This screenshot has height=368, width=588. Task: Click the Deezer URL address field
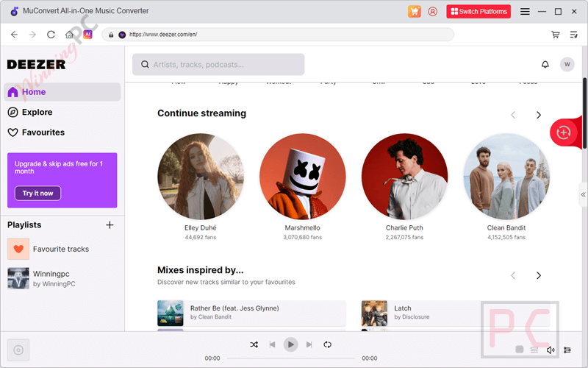pyautogui.click(x=278, y=35)
